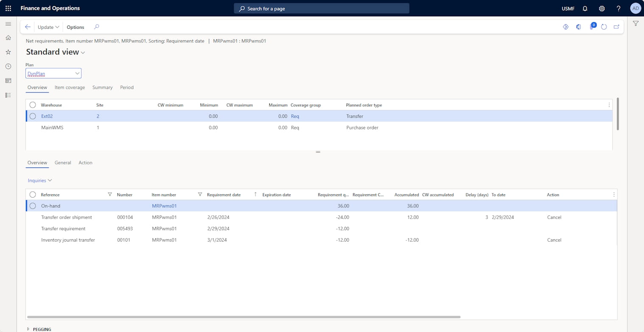Toggle select-all circle in requirements grid header

(x=33, y=195)
